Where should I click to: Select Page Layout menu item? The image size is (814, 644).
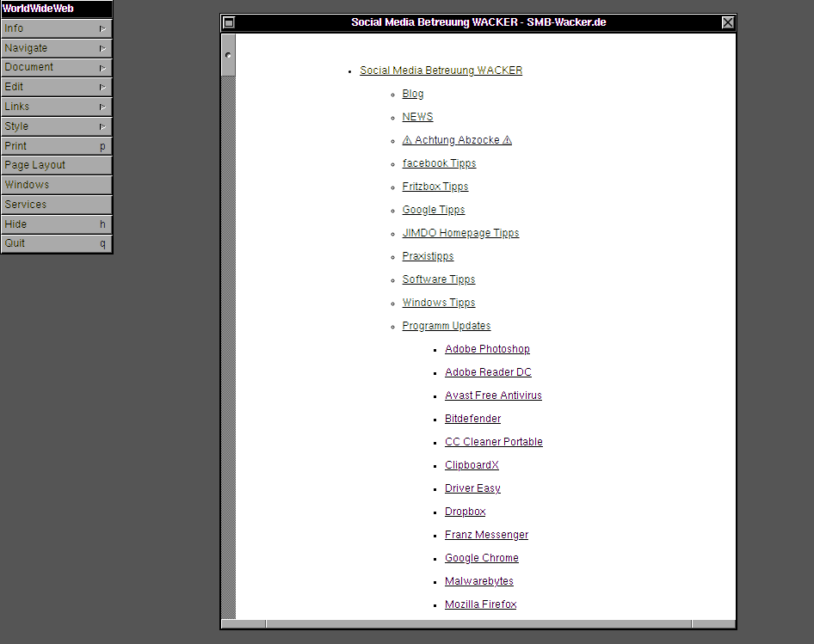[x=56, y=166]
